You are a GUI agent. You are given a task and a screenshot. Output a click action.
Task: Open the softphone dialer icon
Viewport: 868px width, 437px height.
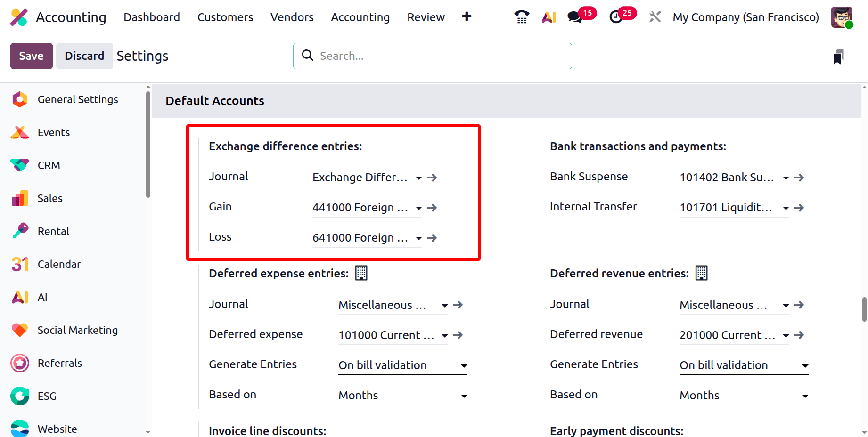tap(521, 17)
